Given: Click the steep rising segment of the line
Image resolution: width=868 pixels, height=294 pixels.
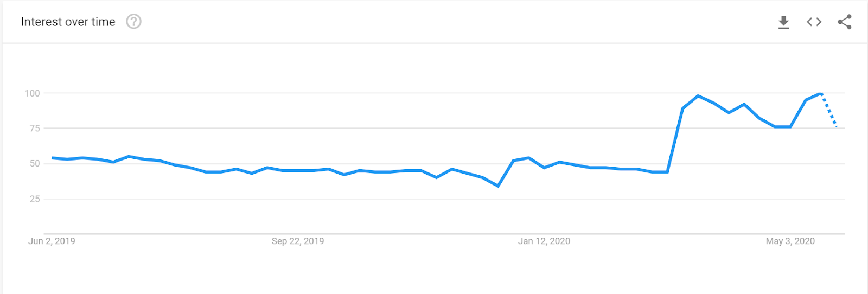Looking at the screenshot, I should coord(675,140).
